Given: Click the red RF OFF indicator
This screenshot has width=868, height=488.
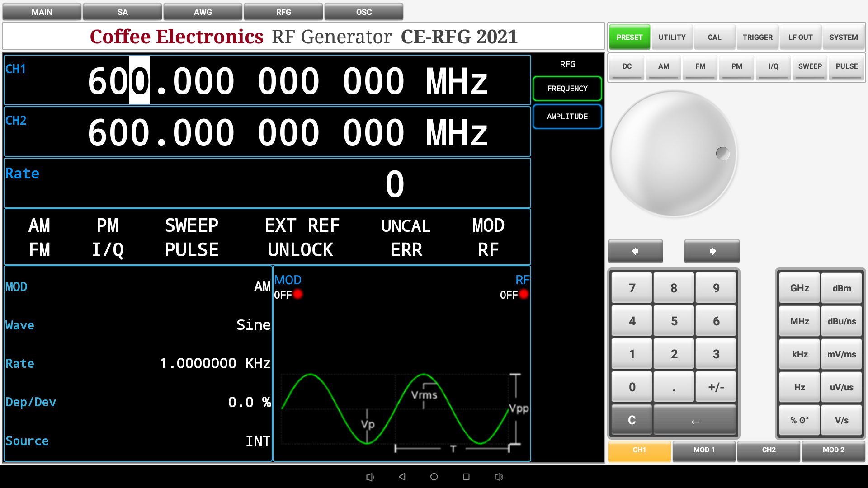Looking at the screenshot, I should 524,294.
